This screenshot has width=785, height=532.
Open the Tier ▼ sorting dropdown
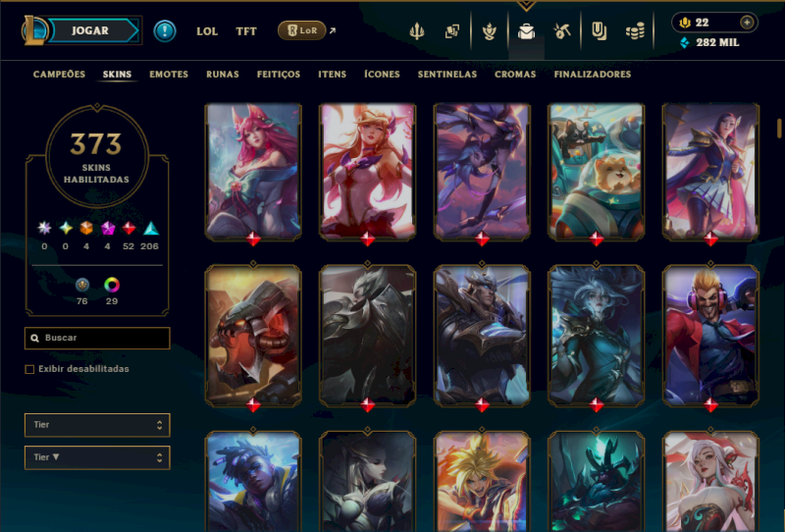click(x=97, y=457)
